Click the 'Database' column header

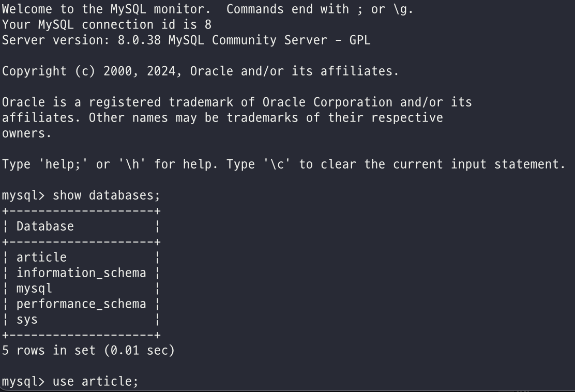pos(45,226)
